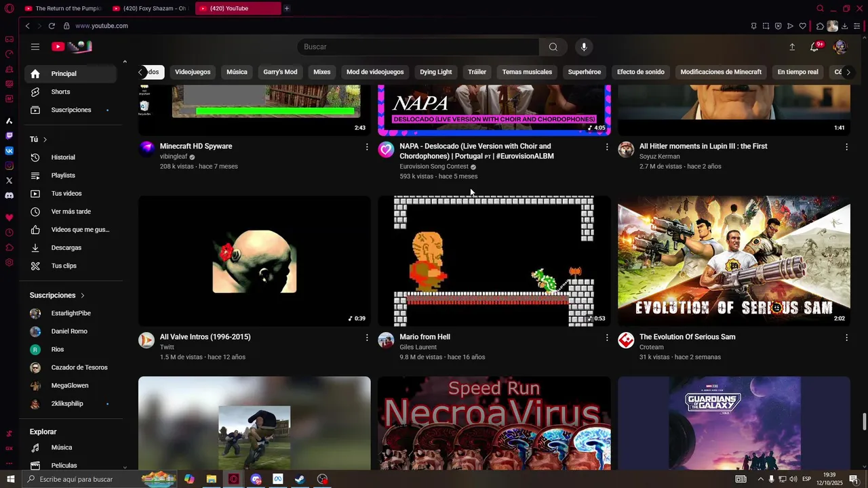Click the Windows Start button
868x488 pixels.
pyautogui.click(x=11, y=479)
